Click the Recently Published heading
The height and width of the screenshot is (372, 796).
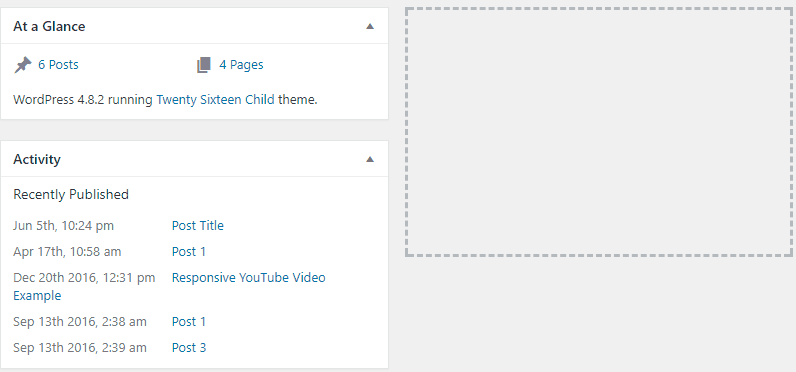71,194
